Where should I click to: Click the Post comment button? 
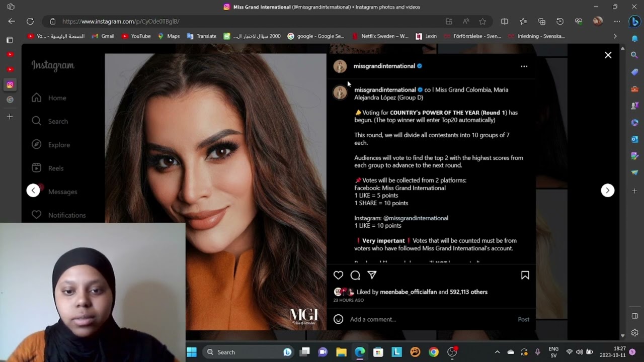tap(523, 319)
